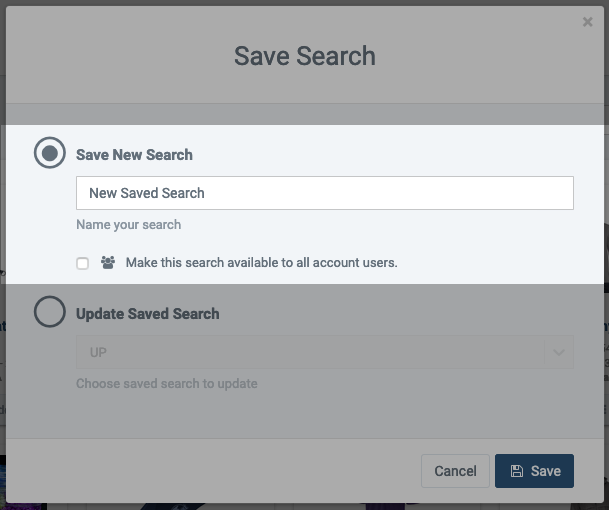Image resolution: width=609 pixels, height=510 pixels.
Task: Expand the dropdown using the chevron arrow
Action: pos(559,352)
